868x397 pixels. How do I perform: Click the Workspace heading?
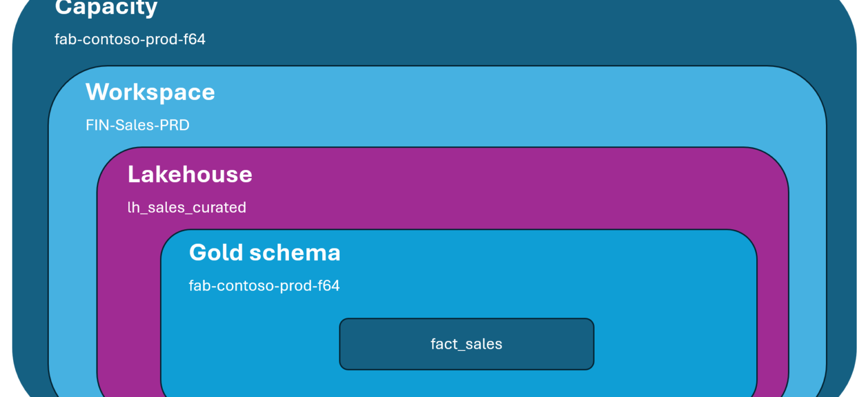pos(150,92)
